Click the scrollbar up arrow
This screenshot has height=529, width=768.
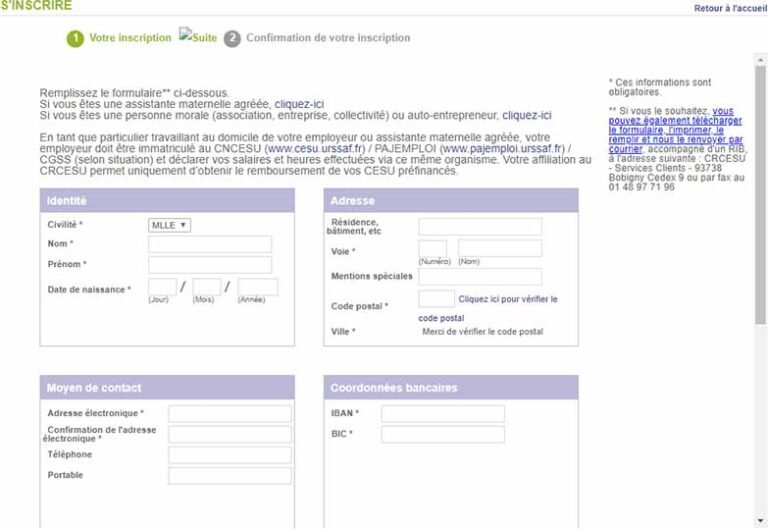coord(760,60)
